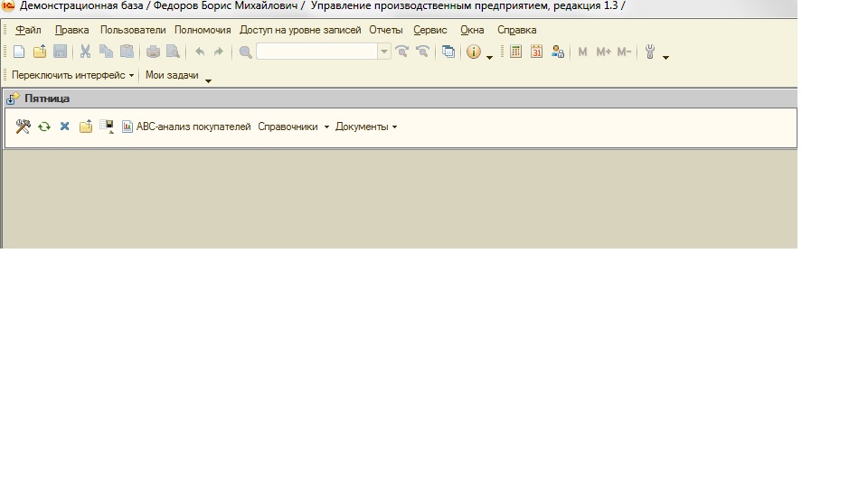Image resolution: width=868 pixels, height=488 pixels.
Task: Click the hammer and wrench setup icon
Action: point(23,127)
